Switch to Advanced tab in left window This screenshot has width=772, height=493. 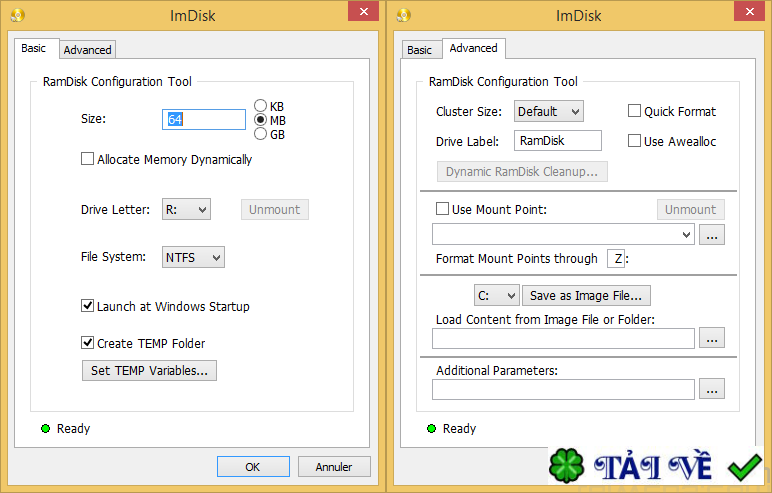(87, 50)
